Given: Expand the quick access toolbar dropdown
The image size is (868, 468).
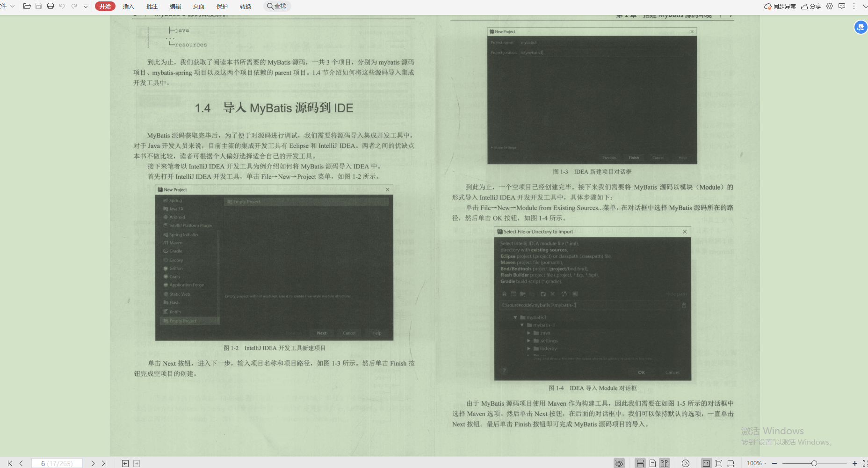Looking at the screenshot, I should [86, 6].
